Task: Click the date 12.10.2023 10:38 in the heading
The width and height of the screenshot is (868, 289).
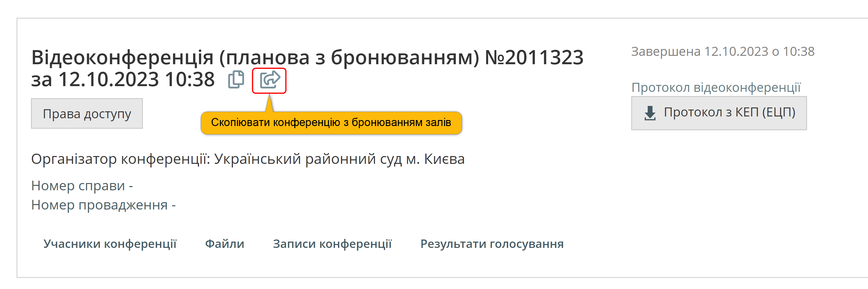Action: click(137, 80)
